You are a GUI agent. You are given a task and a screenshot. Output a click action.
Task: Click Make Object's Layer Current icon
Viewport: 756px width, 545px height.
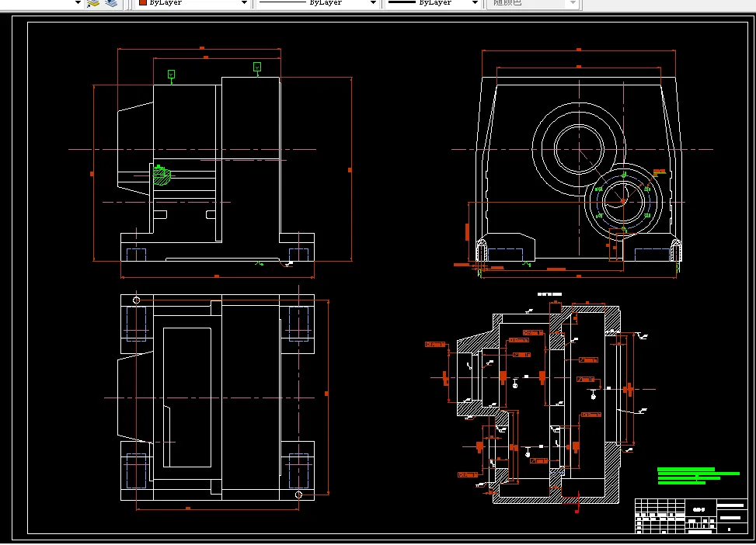point(92,3)
